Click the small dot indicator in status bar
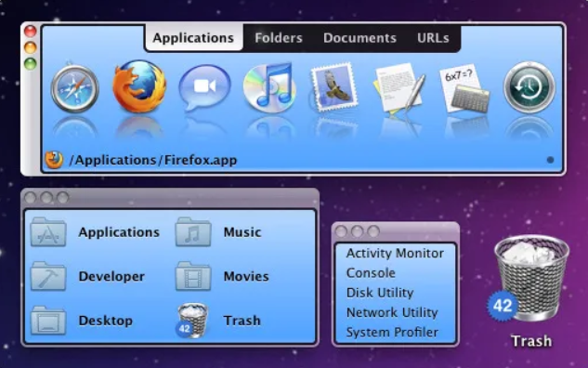Viewport: 588px width, 368px height. pos(550,160)
